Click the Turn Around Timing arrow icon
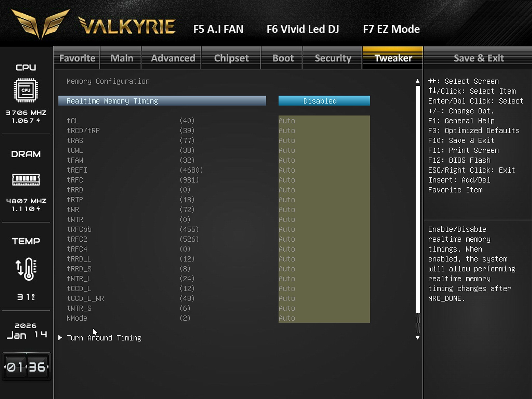 (60, 338)
